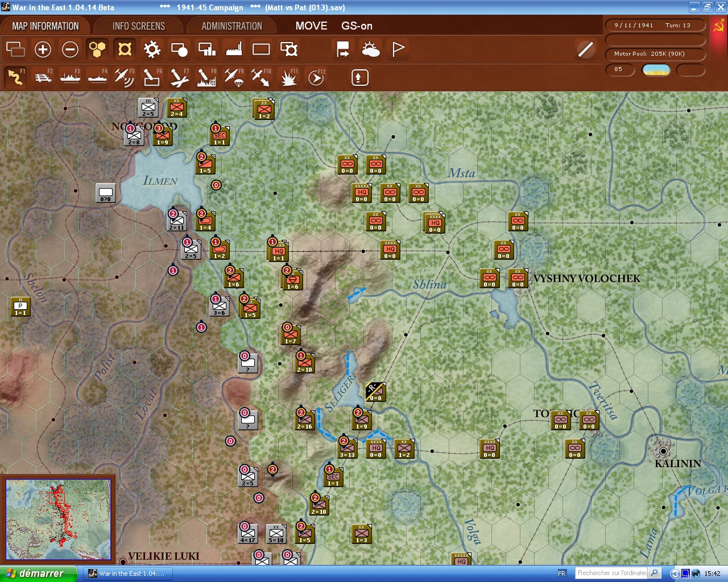The image size is (728, 582).
Task: Click the War in the East taskbar button
Action: pos(127,573)
